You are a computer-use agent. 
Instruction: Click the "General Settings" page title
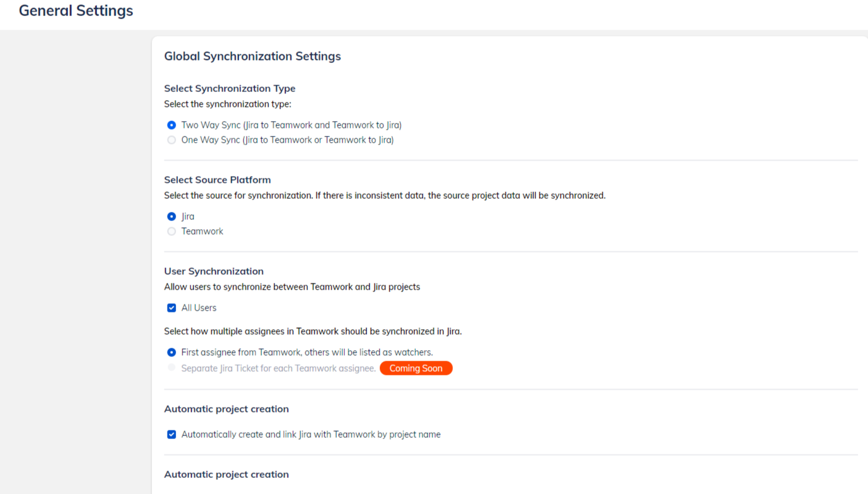click(75, 10)
